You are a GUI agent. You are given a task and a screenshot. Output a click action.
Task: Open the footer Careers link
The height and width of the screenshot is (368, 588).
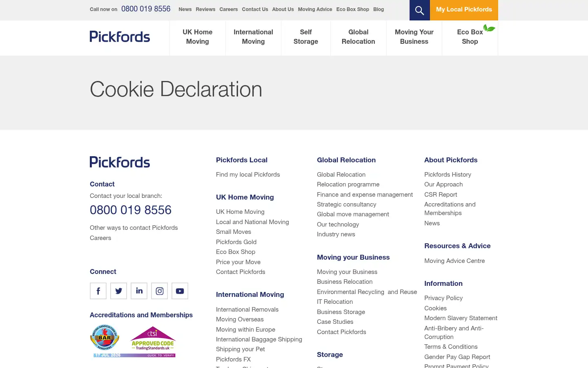100,238
